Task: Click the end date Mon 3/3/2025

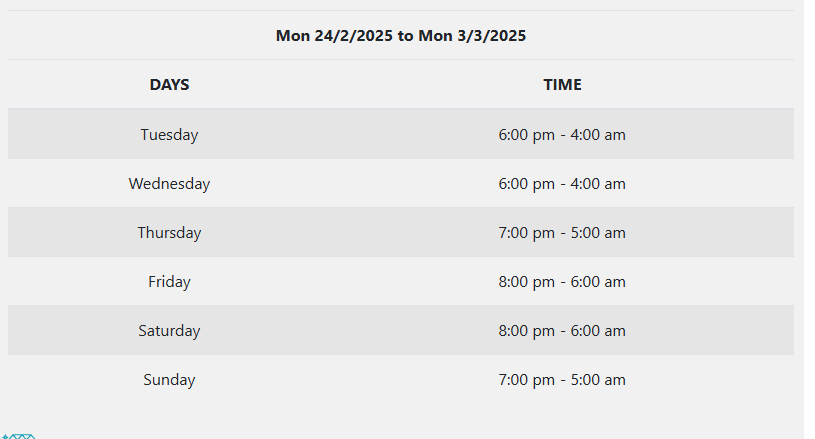Action: tap(472, 36)
